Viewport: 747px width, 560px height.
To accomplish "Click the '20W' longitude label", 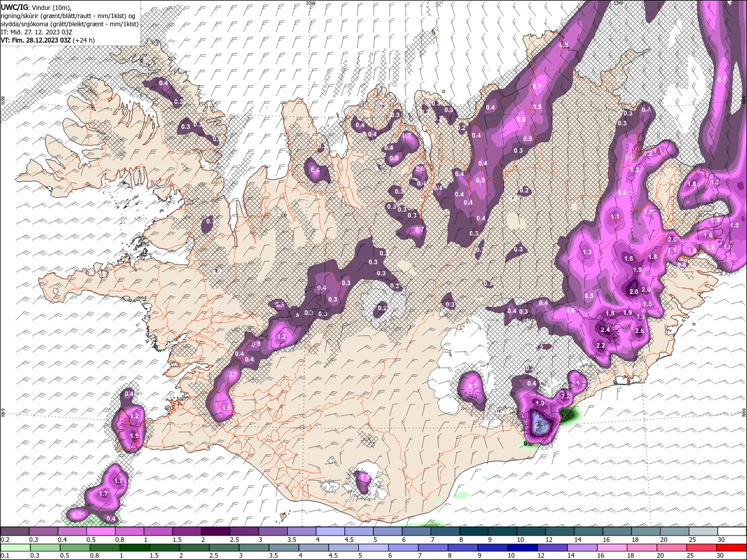I will (x=310, y=3).
